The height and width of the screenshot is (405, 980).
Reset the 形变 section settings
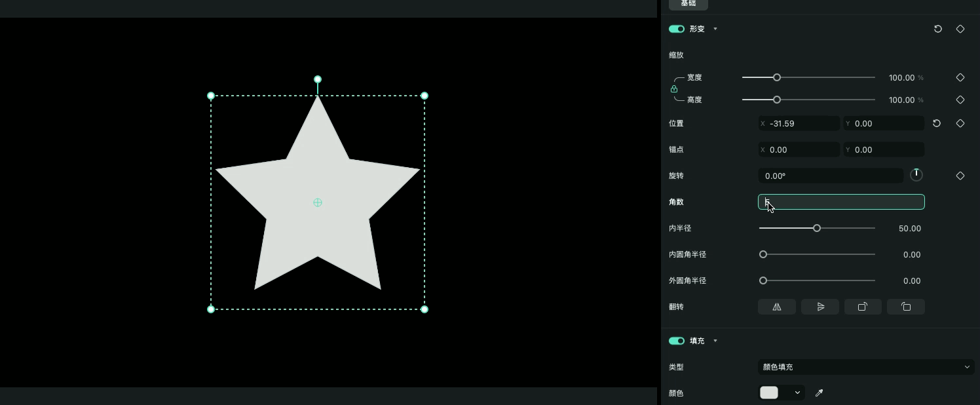[938, 29]
